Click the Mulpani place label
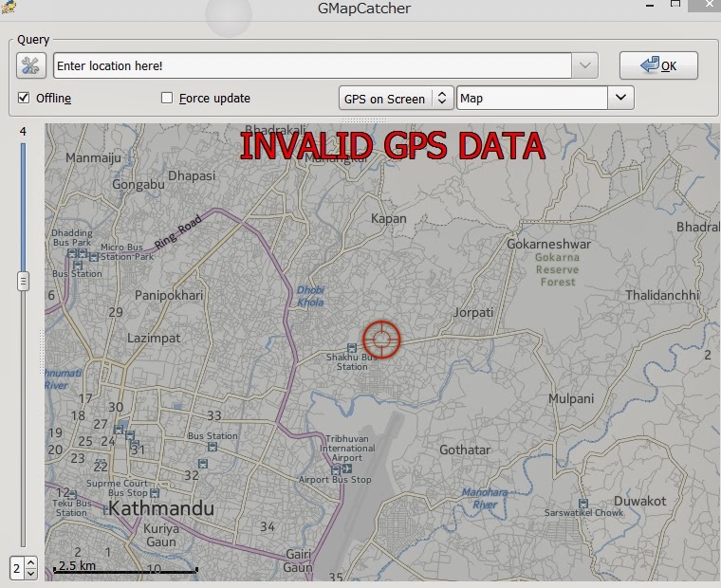Viewport: 721px width, 588px height. [x=571, y=398]
